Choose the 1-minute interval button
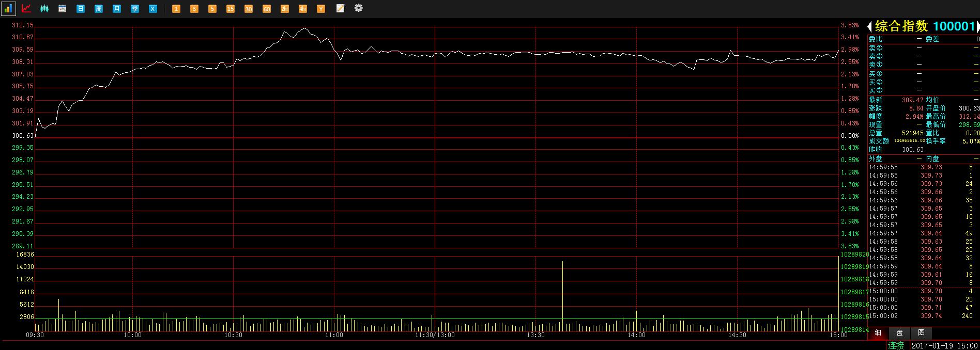The height and width of the screenshot is (350, 980). (176, 9)
